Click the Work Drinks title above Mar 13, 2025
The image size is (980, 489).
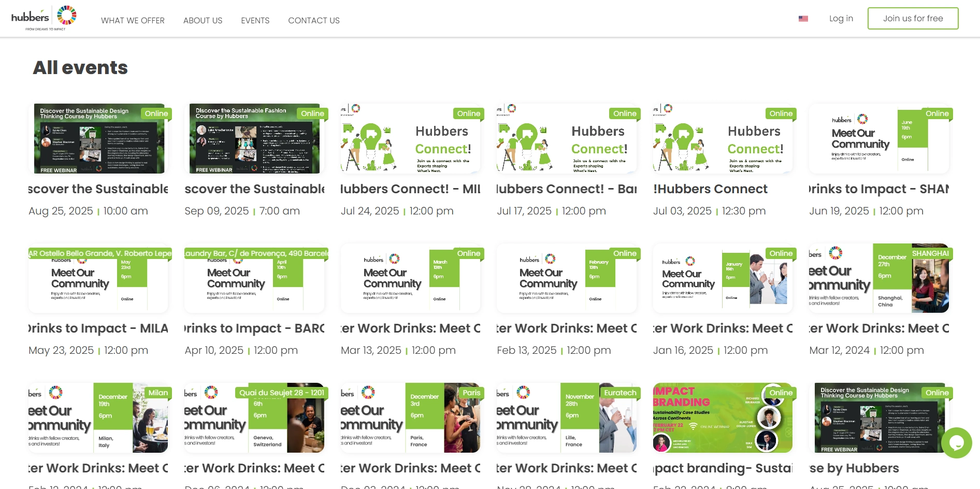point(411,328)
